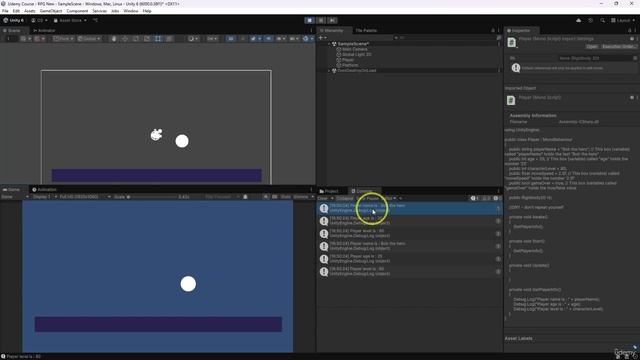Open the Clear dropdown arrow in Console

[x=332, y=198]
